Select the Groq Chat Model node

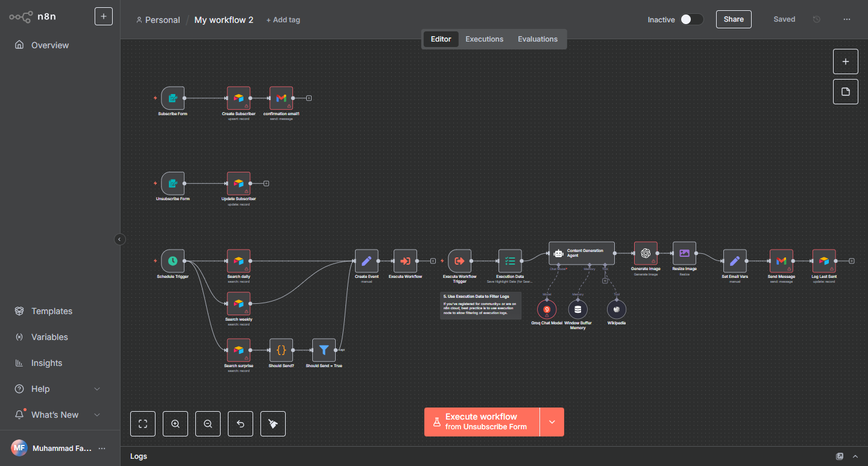pyautogui.click(x=547, y=309)
